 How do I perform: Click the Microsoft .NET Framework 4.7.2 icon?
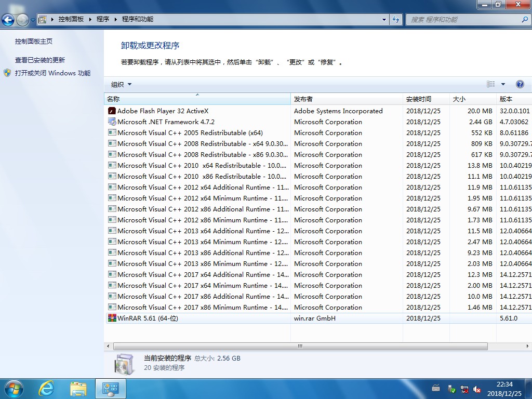tap(112, 122)
